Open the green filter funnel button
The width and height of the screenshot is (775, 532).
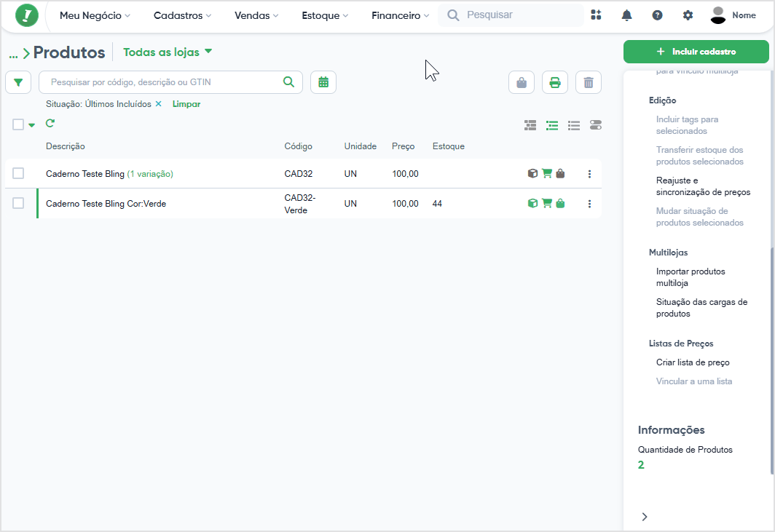click(x=18, y=82)
